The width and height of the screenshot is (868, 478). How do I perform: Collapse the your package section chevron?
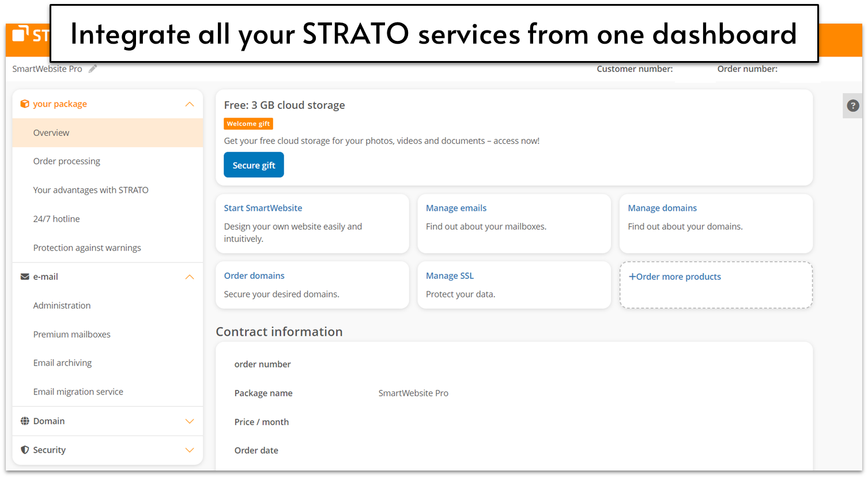[x=190, y=104]
